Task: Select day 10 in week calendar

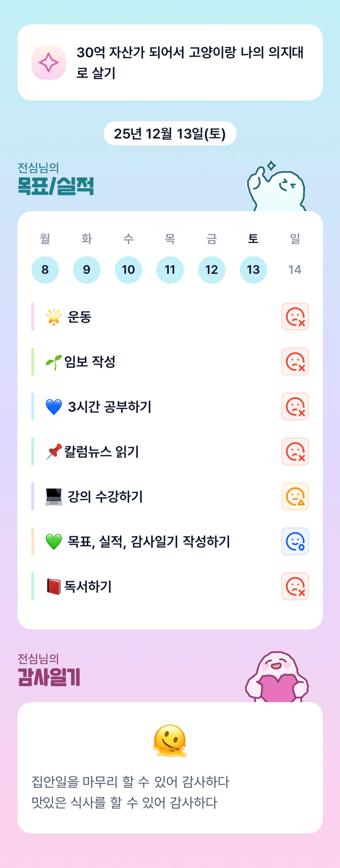Action: pyautogui.click(x=128, y=269)
